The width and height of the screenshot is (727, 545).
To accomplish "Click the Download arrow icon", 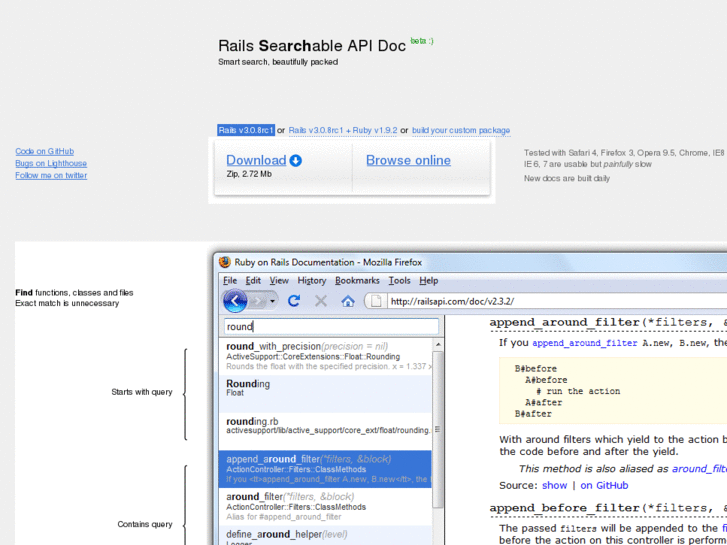I will tap(295, 160).
